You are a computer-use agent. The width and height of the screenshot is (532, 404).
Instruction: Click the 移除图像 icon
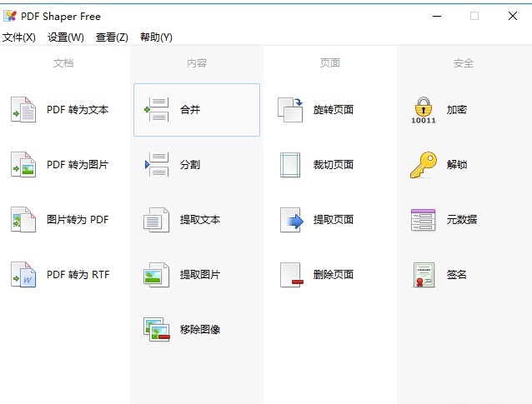point(157,329)
